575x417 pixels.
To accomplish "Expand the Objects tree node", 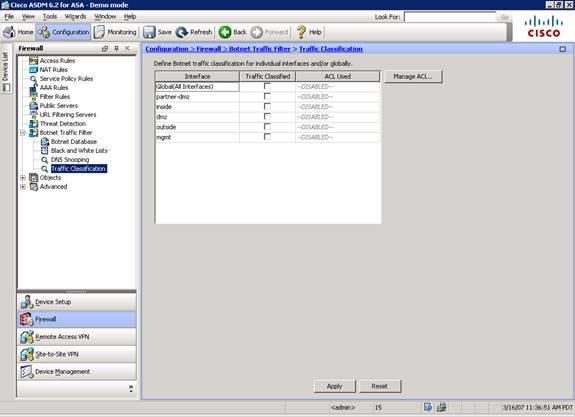I will 23,178.
